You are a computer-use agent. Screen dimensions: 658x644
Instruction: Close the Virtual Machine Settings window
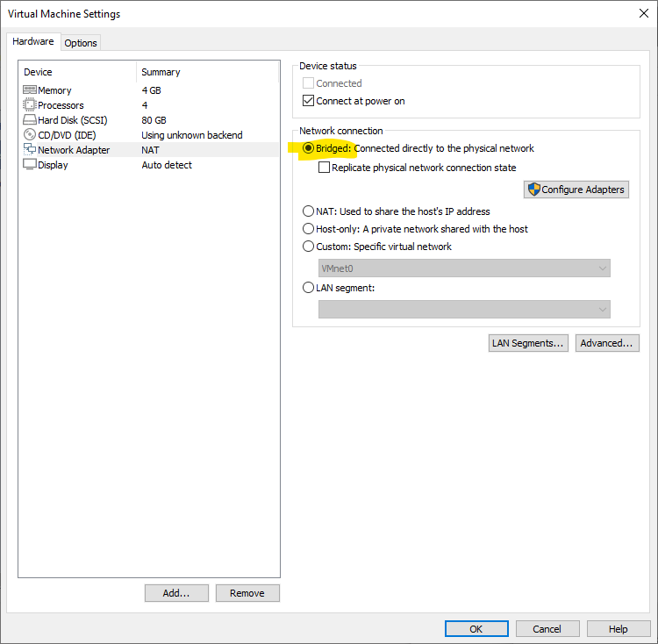point(644,14)
